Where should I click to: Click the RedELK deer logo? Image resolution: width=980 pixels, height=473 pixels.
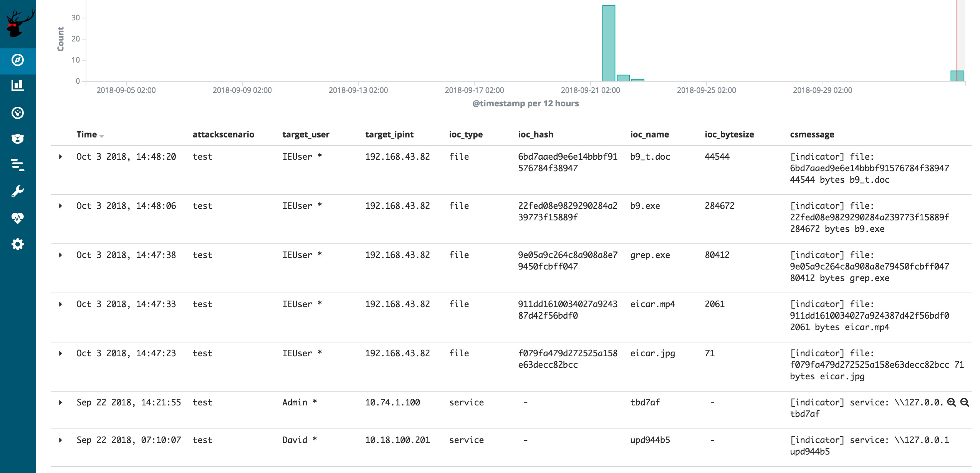18,24
